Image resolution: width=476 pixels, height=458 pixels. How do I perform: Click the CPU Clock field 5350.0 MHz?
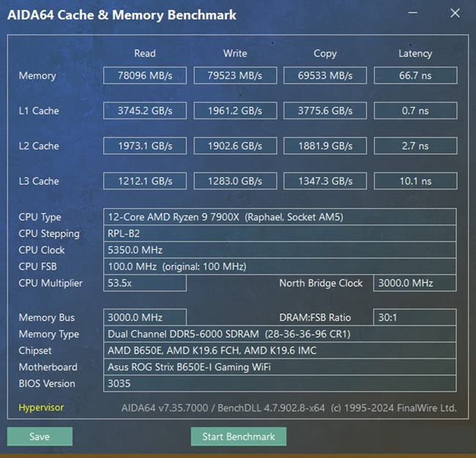280,250
